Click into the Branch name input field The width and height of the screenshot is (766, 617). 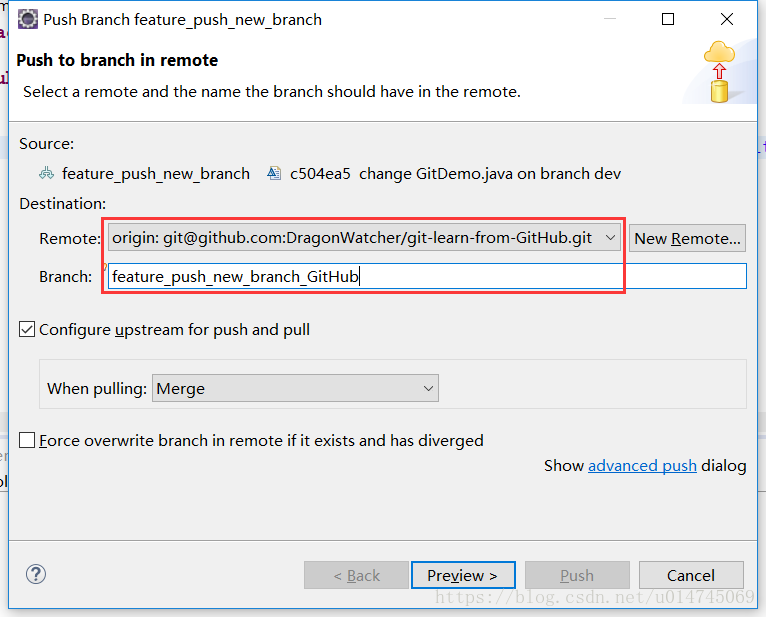tap(427, 276)
